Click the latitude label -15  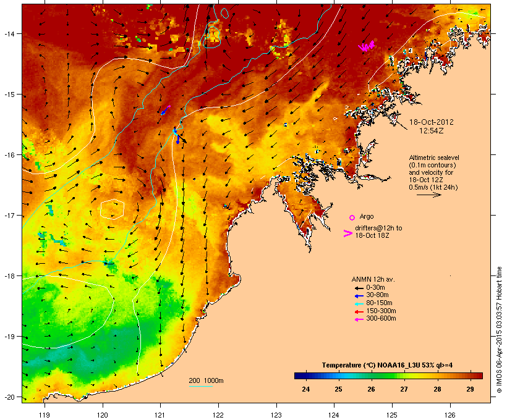click(9, 94)
